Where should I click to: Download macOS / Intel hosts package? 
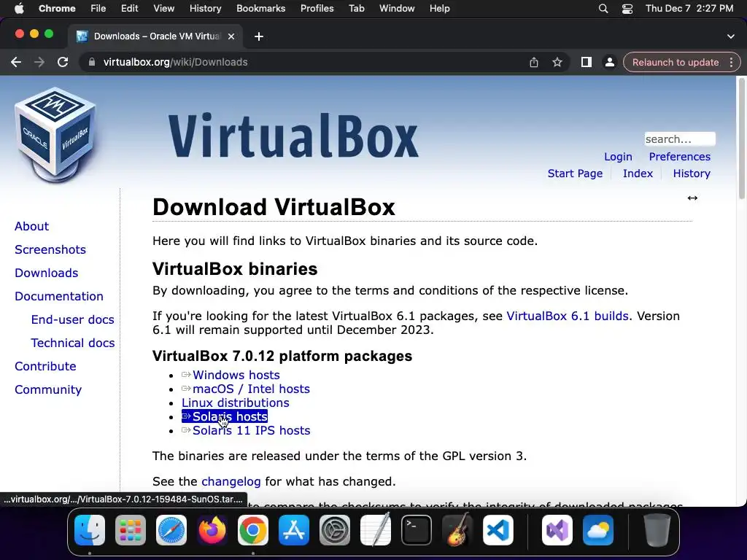pyautogui.click(x=251, y=389)
